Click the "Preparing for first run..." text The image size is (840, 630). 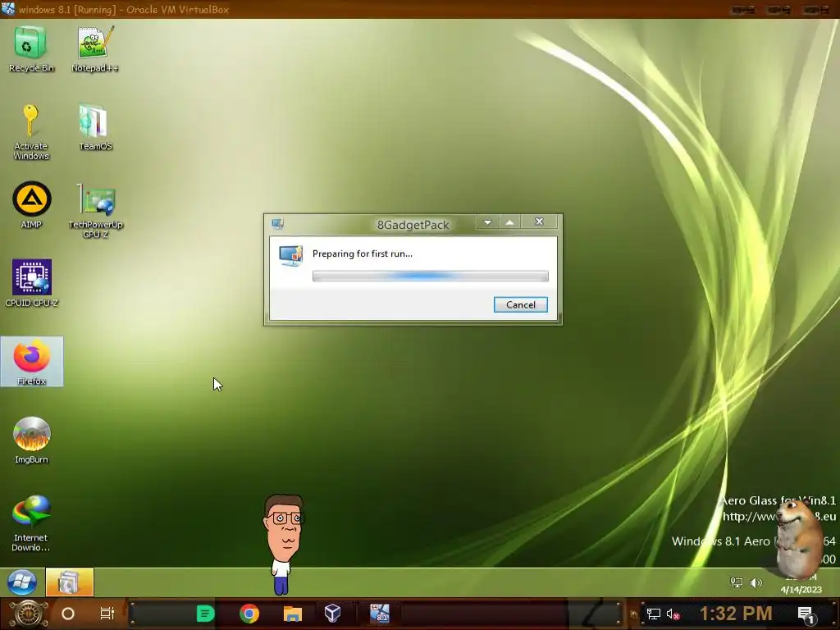pyautogui.click(x=363, y=254)
